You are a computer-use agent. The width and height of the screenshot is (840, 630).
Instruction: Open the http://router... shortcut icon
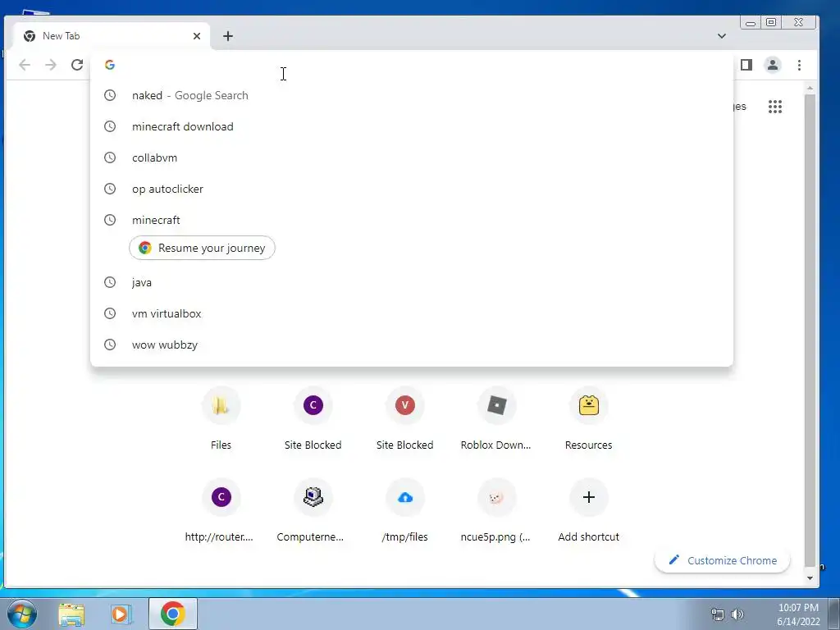(x=221, y=497)
